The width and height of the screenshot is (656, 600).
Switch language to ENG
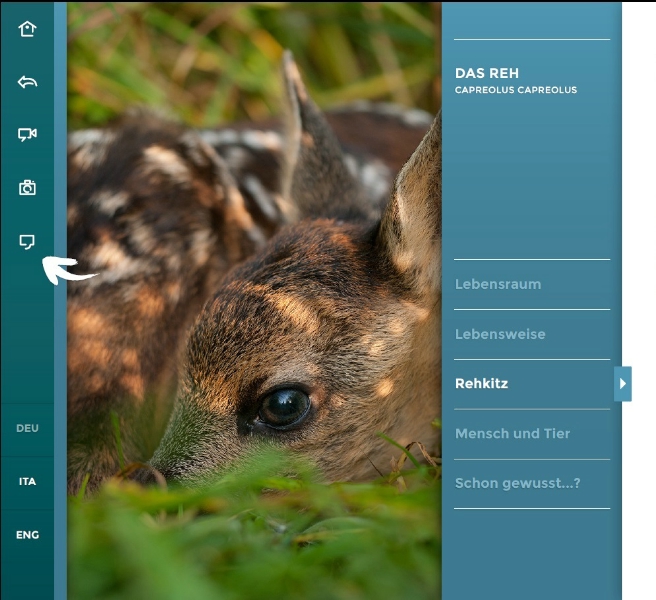pos(27,535)
